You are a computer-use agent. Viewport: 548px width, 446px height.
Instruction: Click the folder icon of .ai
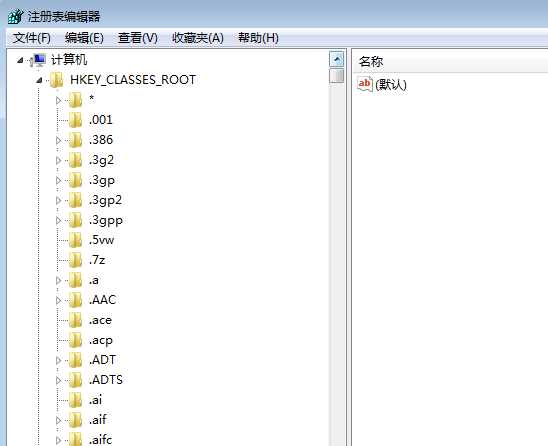(75, 400)
